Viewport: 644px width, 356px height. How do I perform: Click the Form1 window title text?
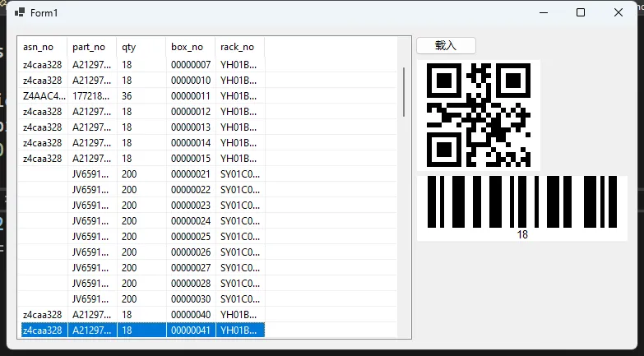coord(44,12)
